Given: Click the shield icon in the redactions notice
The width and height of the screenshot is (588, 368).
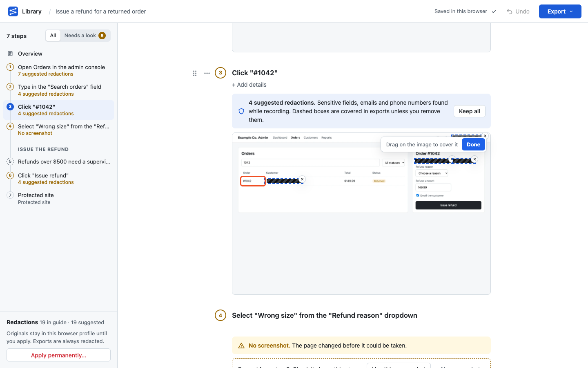Looking at the screenshot, I should pyautogui.click(x=241, y=111).
